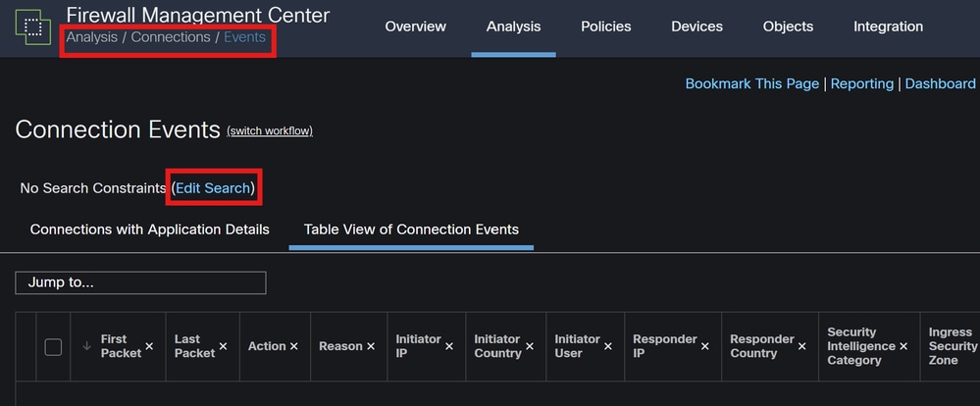The height and width of the screenshot is (406, 980).
Task: Select Table View of Connection Events tab
Action: [x=411, y=229]
